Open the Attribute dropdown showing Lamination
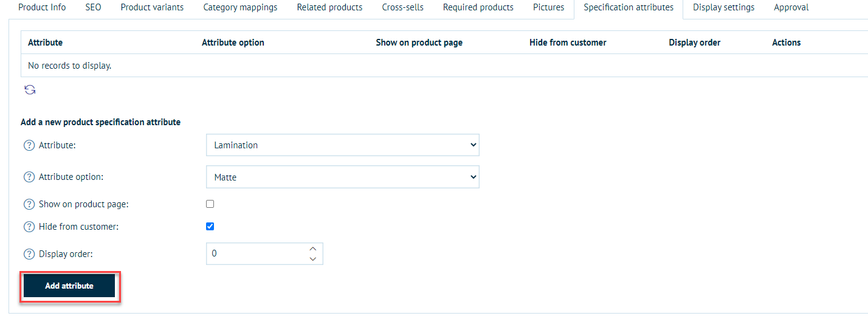 (x=343, y=145)
